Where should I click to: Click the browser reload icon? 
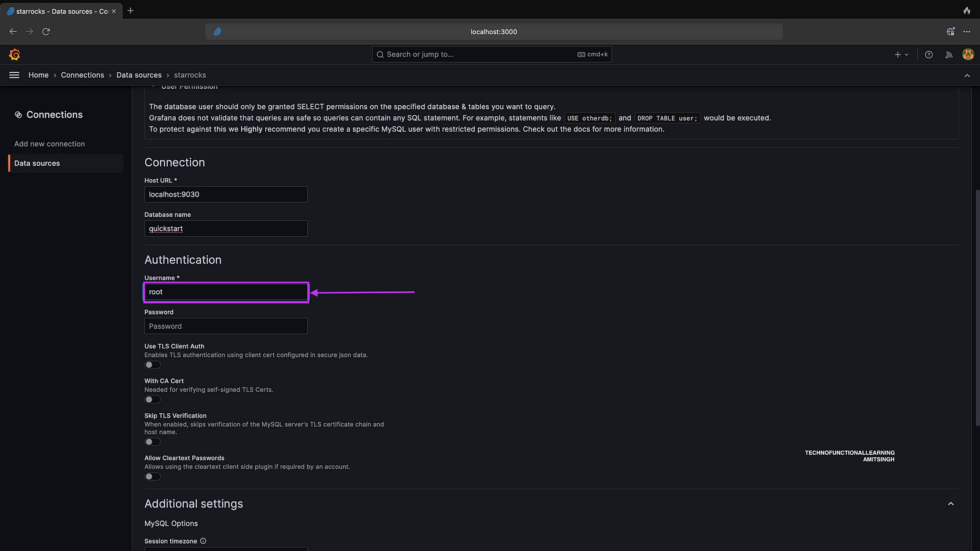[46, 31]
